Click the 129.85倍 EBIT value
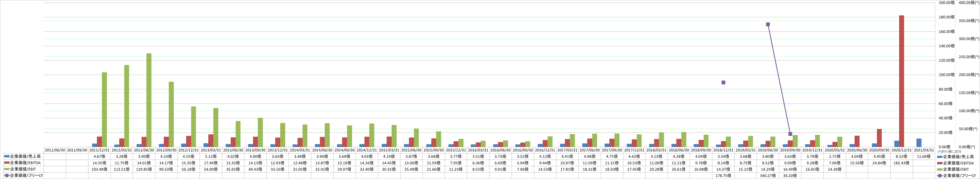Image resolution: width=980 pixels, height=179 pixels. pos(144,169)
